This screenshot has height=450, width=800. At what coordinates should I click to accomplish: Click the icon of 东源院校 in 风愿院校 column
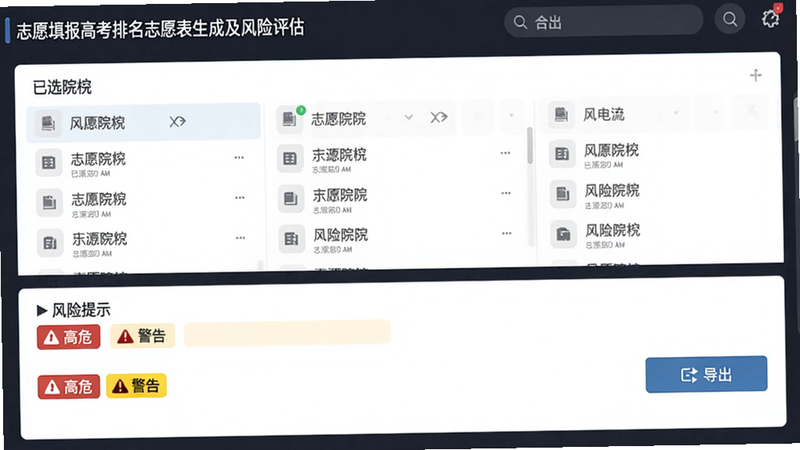coord(50,243)
